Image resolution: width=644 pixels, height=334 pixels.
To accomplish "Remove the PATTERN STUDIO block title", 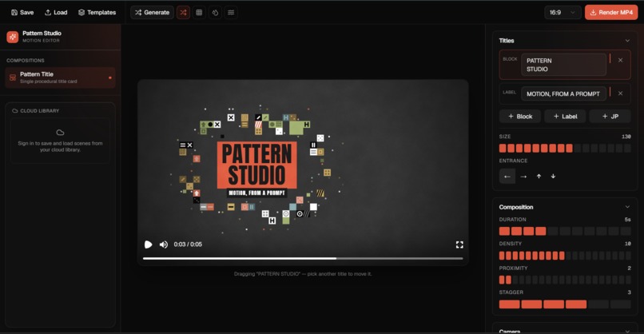I will click(x=620, y=60).
